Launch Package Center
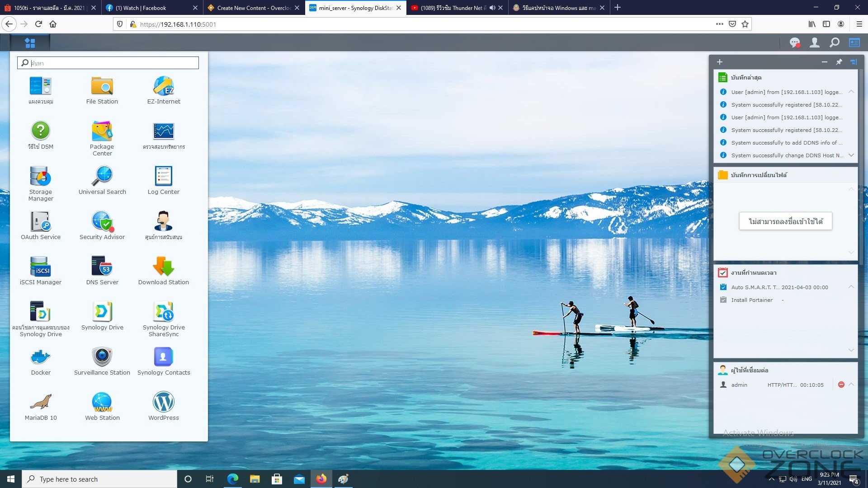The width and height of the screenshot is (868, 488). pyautogui.click(x=102, y=131)
